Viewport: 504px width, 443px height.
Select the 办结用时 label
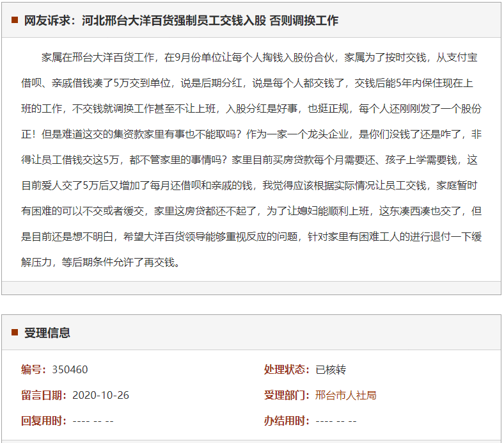287,421
